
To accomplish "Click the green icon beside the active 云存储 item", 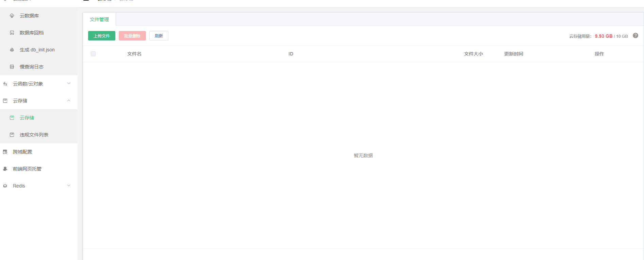I will point(12,118).
